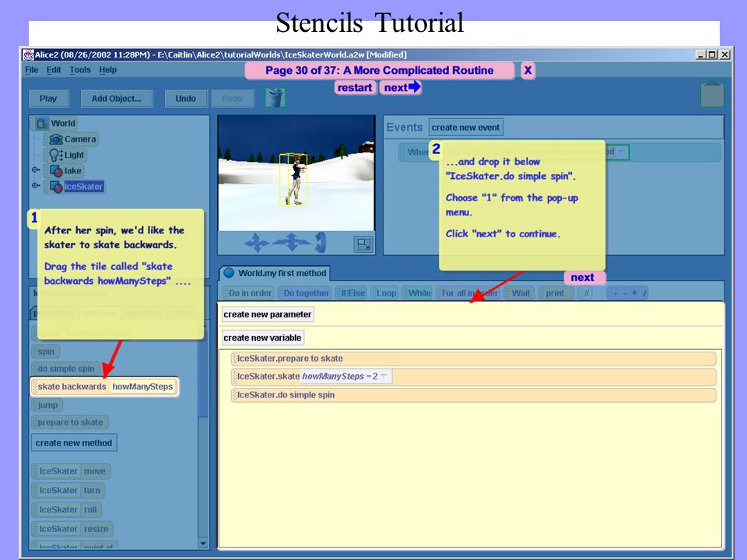Image resolution: width=747 pixels, height=560 pixels.
Task: Click the Page 30 of 37 tutorial title
Action: [x=379, y=71]
